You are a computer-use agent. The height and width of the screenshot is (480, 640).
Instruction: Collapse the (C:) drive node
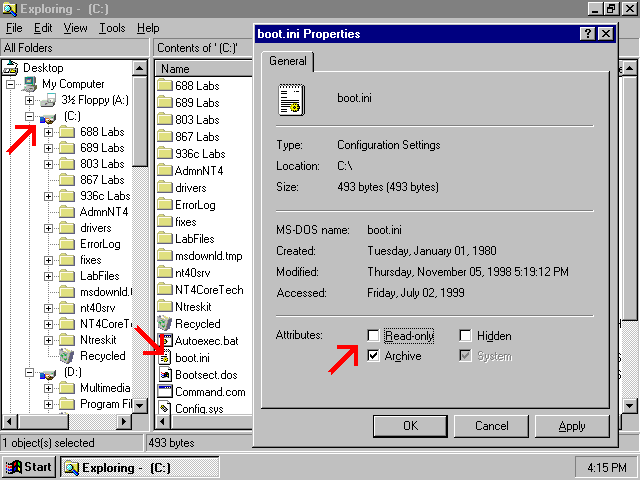[x=29, y=116]
